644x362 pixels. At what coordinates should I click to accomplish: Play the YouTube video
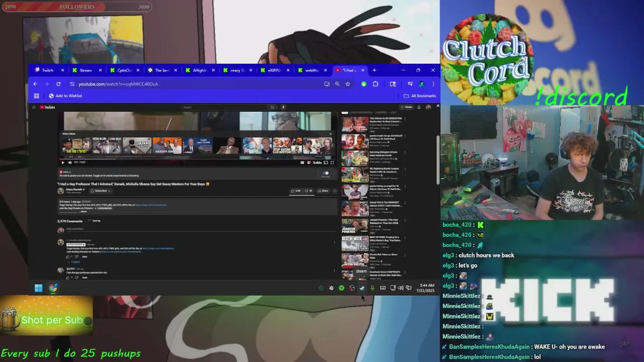tap(63, 162)
